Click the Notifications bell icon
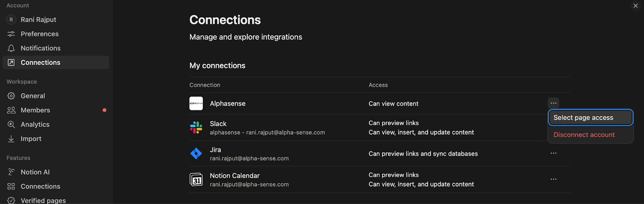The image size is (644, 204). click(11, 48)
